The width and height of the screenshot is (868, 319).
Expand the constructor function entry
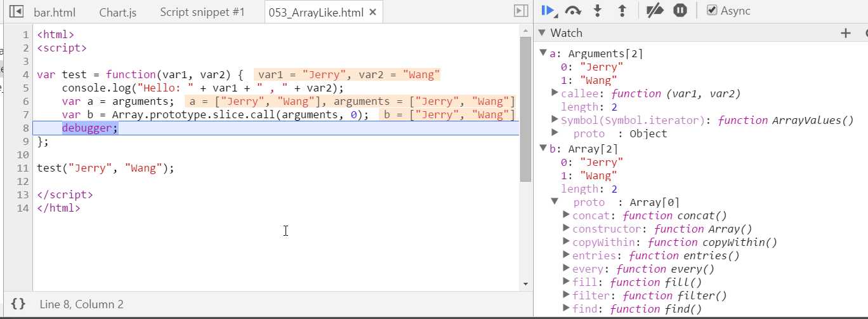coord(567,229)
